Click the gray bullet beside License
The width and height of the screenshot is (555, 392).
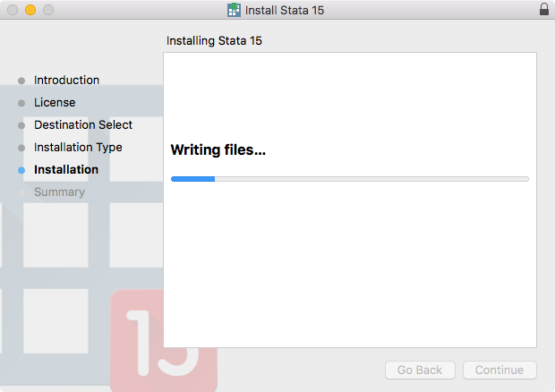[x=21, y=103]
